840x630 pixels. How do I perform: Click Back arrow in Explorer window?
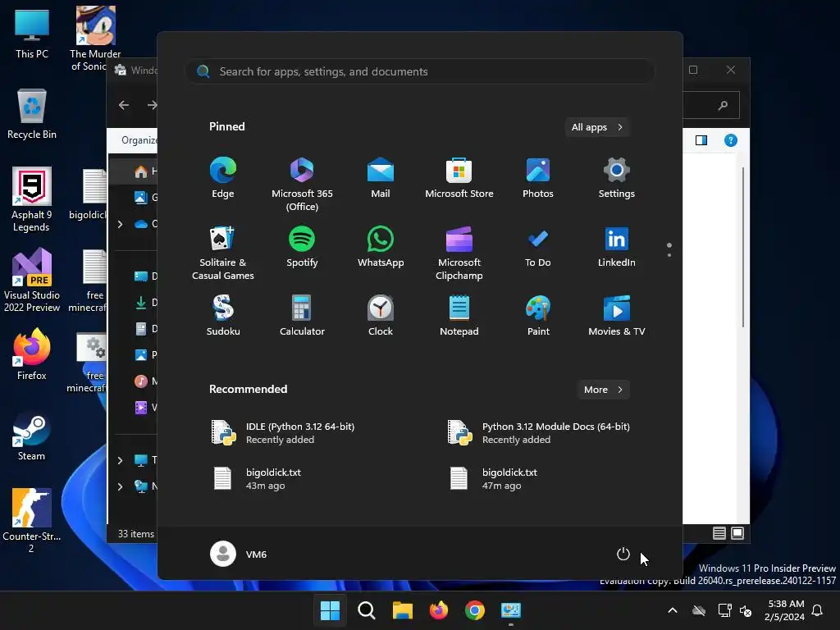click(x=124, y=105)
